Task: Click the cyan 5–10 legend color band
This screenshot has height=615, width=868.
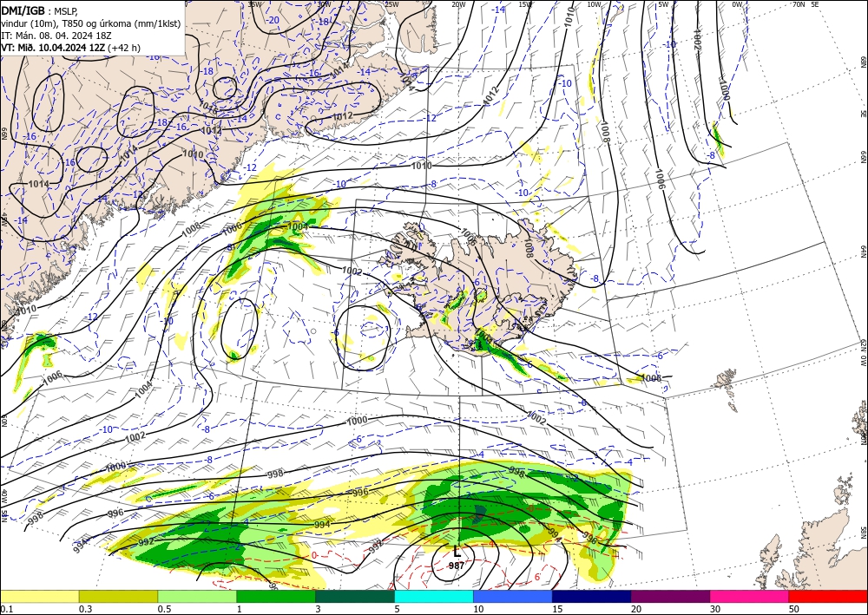Action: pyautogui.click(x=434, y=596)
